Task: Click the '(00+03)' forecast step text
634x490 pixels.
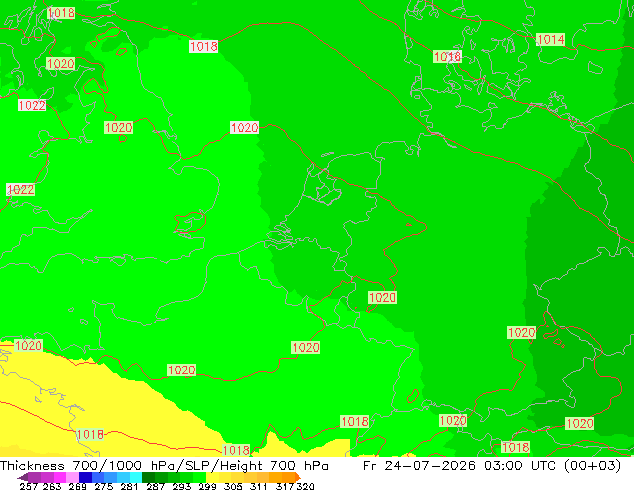Action: [593, 466]
